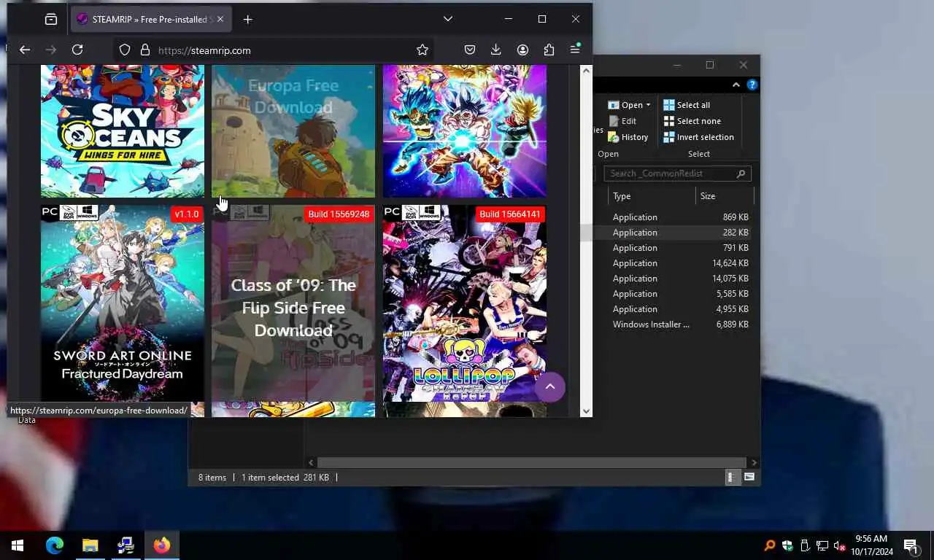Save page to Pocket
934x560 pixels.
point(470,50)
